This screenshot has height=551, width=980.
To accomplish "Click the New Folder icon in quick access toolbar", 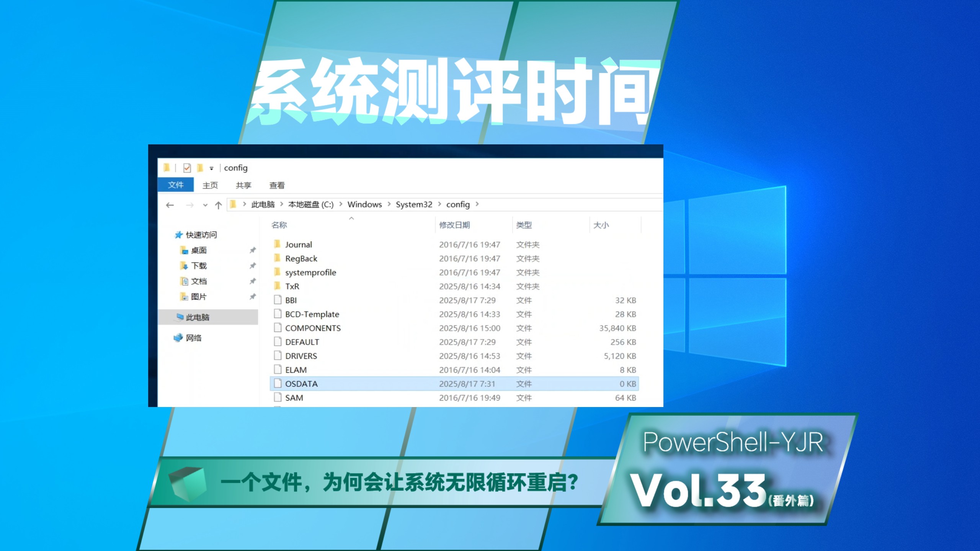I will (200, 168).
